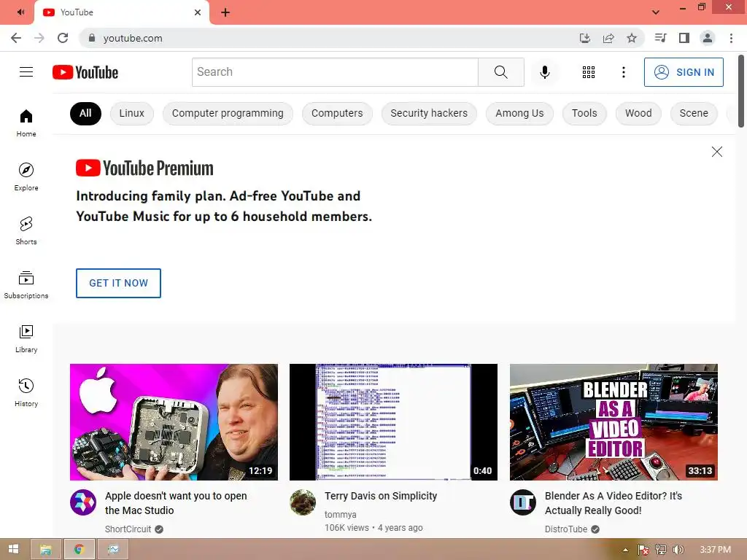The image size is (747, 560).
Task: Close the YouTube tab
Action: coord(198,12)
